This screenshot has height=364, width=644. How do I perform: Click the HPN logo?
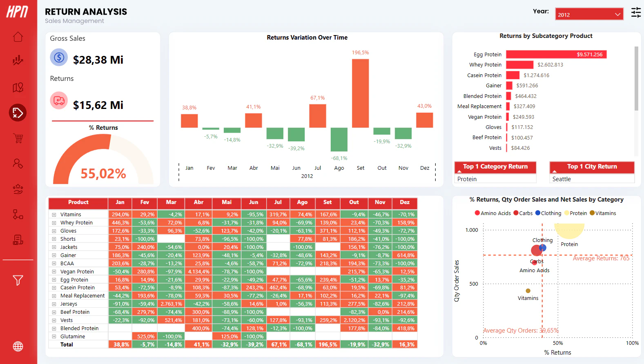click(x=17, y=11)
